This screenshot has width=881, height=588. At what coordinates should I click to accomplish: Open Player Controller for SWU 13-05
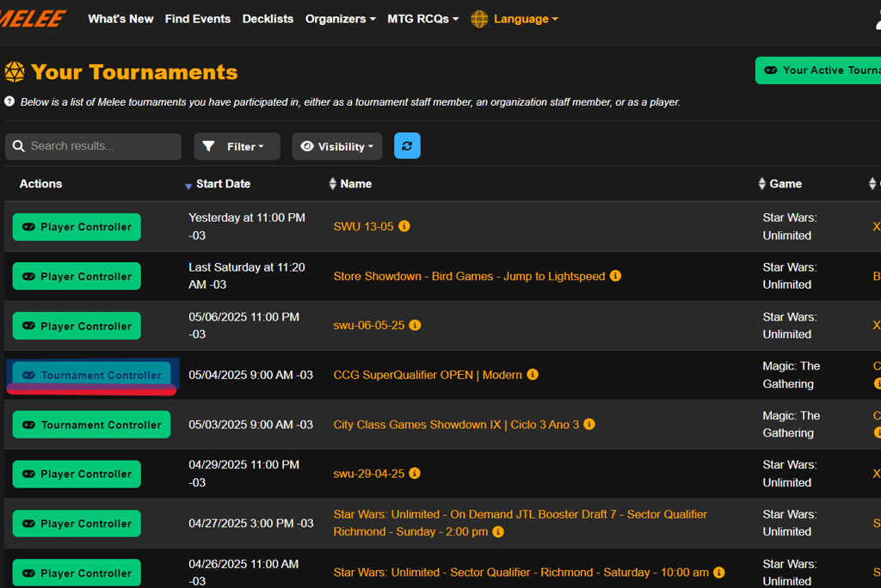pos(77,227)
